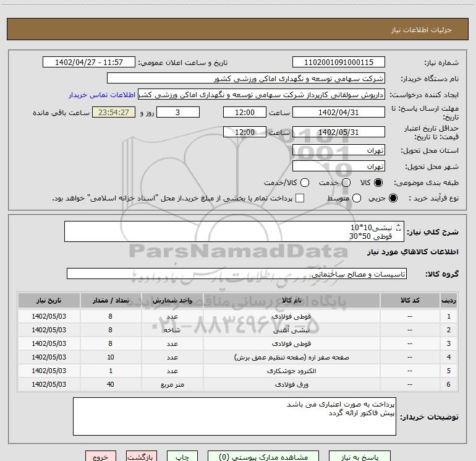
Task: Click price validity date 1402/05/31
Action: coord(339,132)
